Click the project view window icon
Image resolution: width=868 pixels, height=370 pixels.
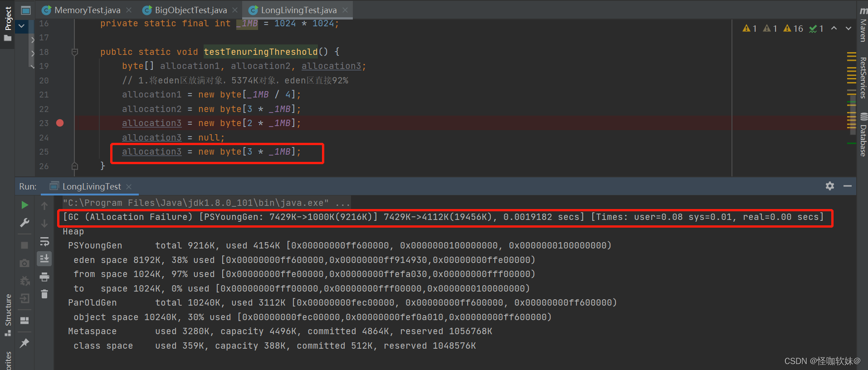(26, 10)
